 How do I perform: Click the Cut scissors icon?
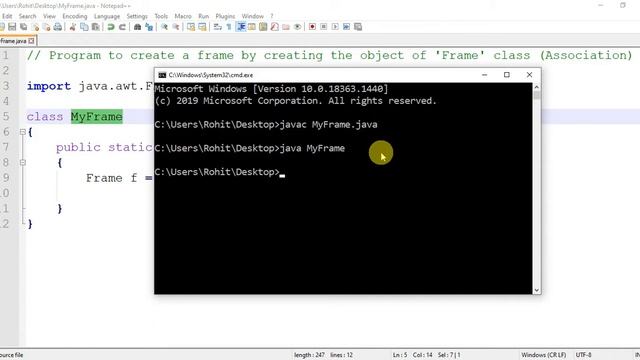coord(73,27)
